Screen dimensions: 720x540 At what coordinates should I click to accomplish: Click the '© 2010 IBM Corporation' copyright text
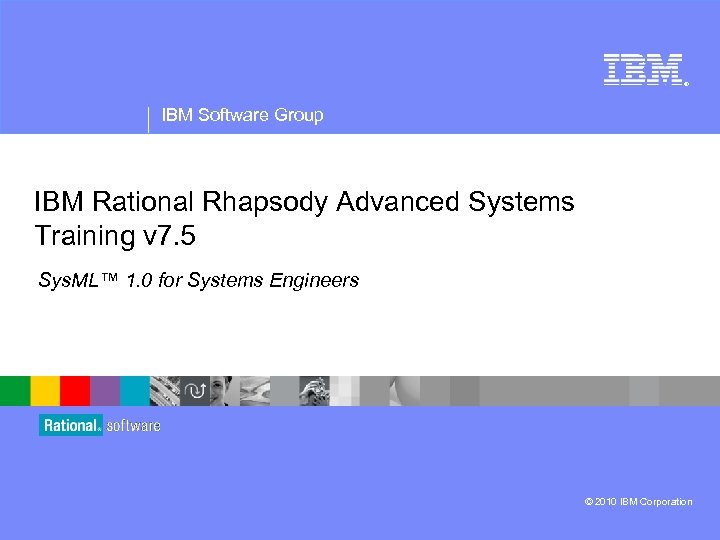coord(638,501)
